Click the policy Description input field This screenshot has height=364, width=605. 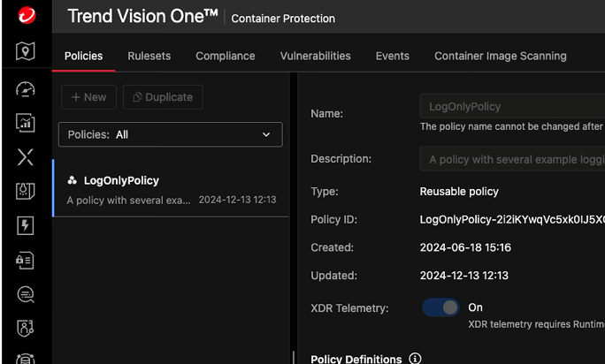(511, 159)
